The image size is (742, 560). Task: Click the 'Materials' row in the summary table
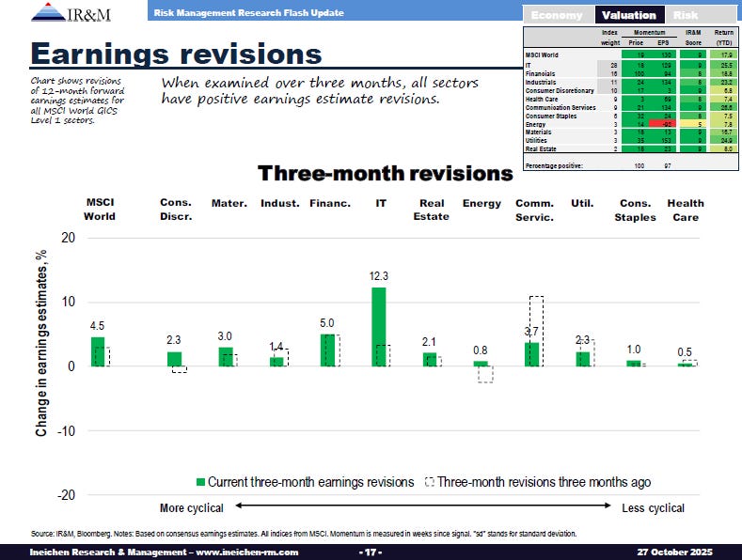631,132
